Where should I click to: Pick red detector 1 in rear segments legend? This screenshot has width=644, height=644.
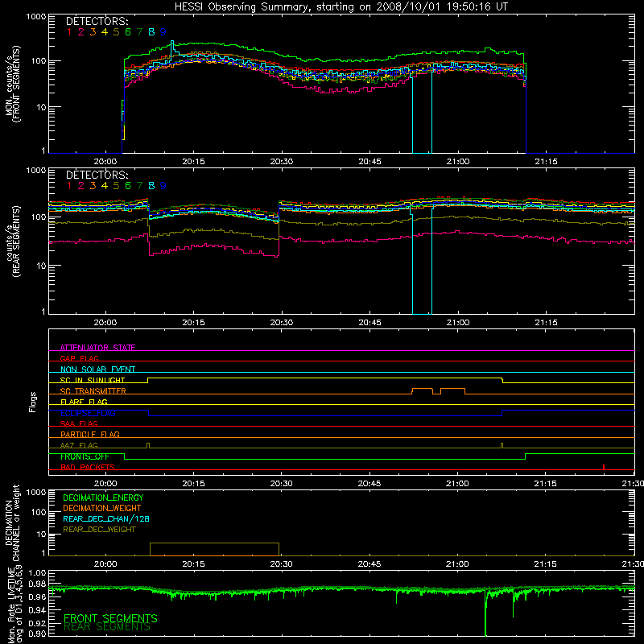tap(69, 186)
